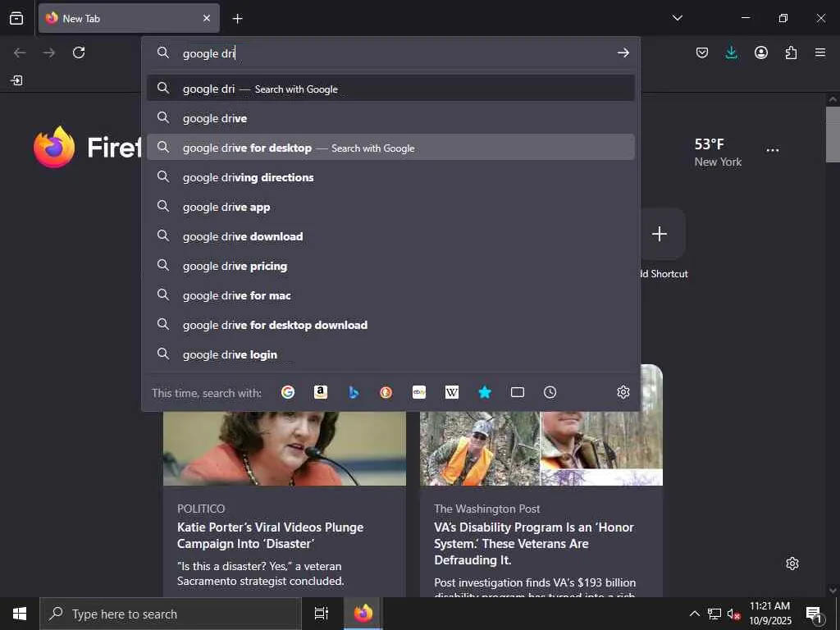
Task: Open search settings gear in dropdown
Action: pos(623,392)
